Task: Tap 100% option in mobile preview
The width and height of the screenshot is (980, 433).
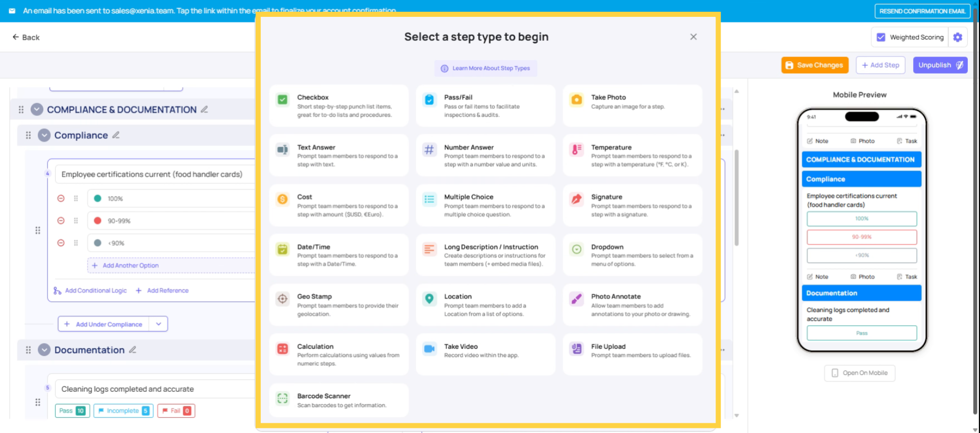Action: point(862,219)
